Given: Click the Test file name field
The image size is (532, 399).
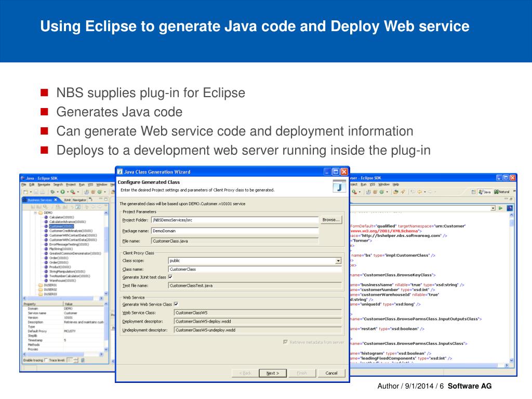Looking at the screenshot, I should pos(255,285).
